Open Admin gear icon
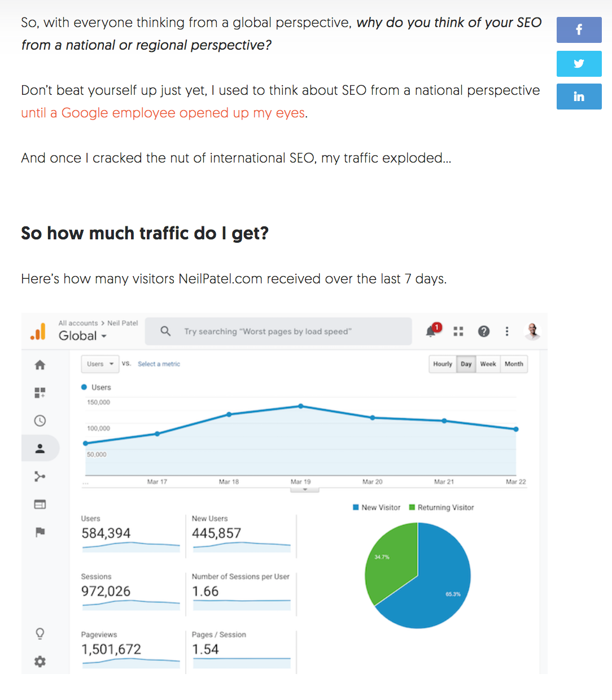This screenshot has height=700, width=612. pos(40,662)
